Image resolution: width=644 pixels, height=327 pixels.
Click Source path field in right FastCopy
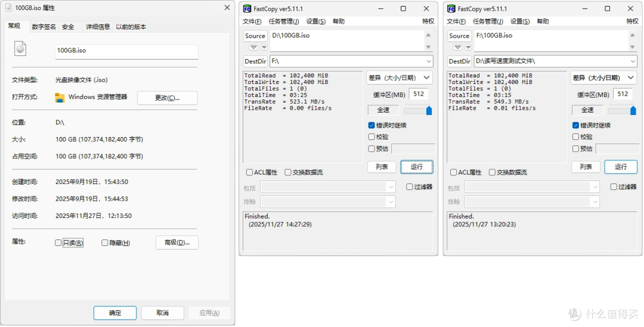(551, 41)
